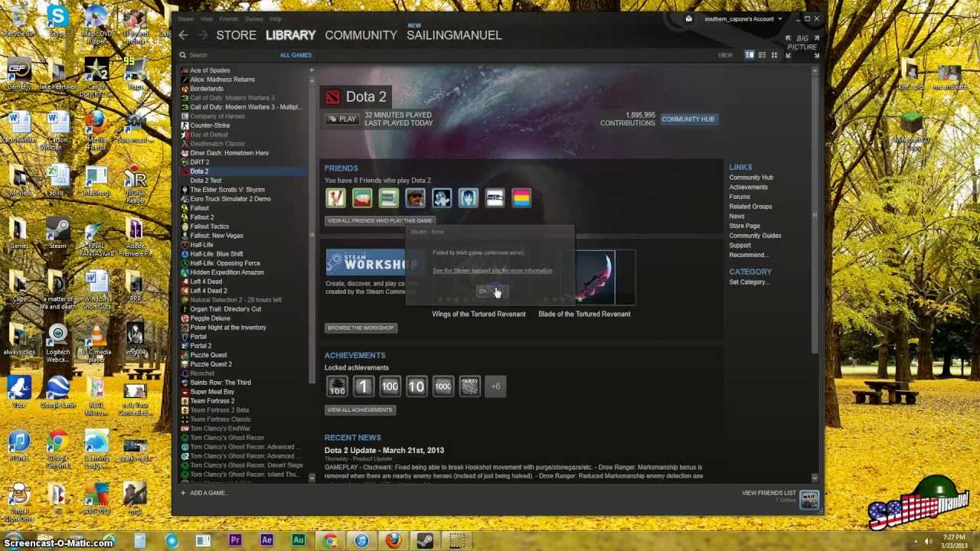The image size is (980, 551).
Task: Open Steam support site link in dialog
Action: pyautogui.click(x=492, y=271)
